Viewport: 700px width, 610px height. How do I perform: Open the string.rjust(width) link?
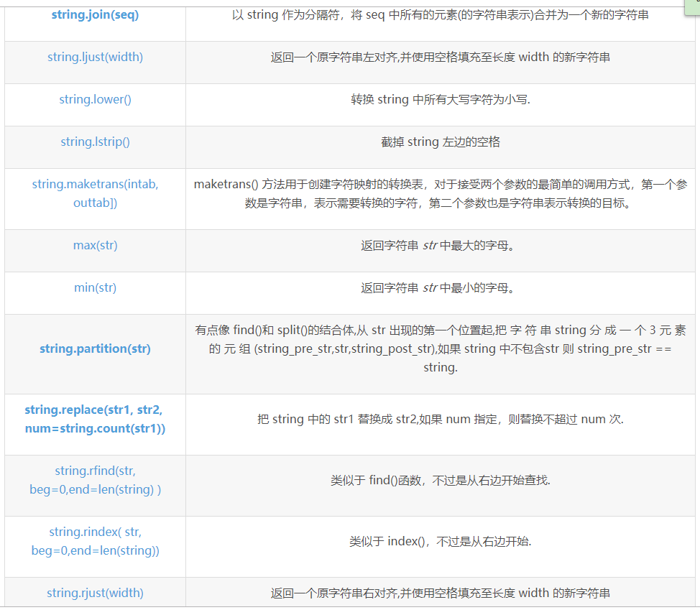95,593
